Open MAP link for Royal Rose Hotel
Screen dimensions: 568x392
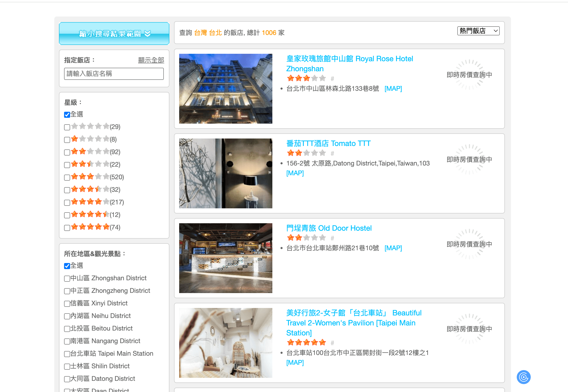393,88
